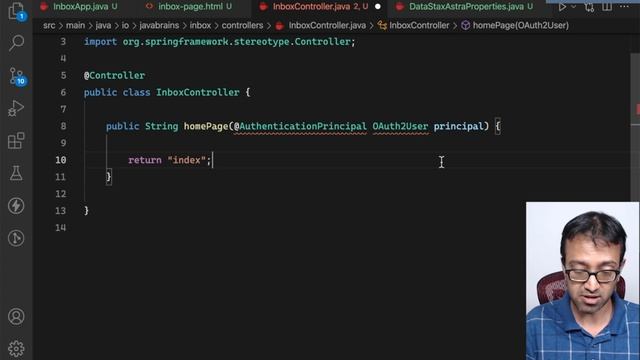The height and width of the screenshot is (360, 640).
Task: Click the underlined OAuth2User type
Action: point(400,127)
